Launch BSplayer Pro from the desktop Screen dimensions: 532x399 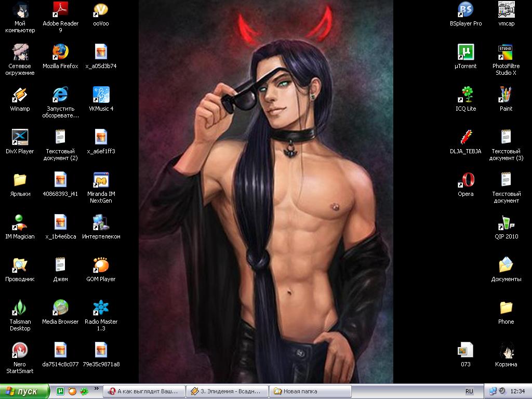[x=465, y=9]
